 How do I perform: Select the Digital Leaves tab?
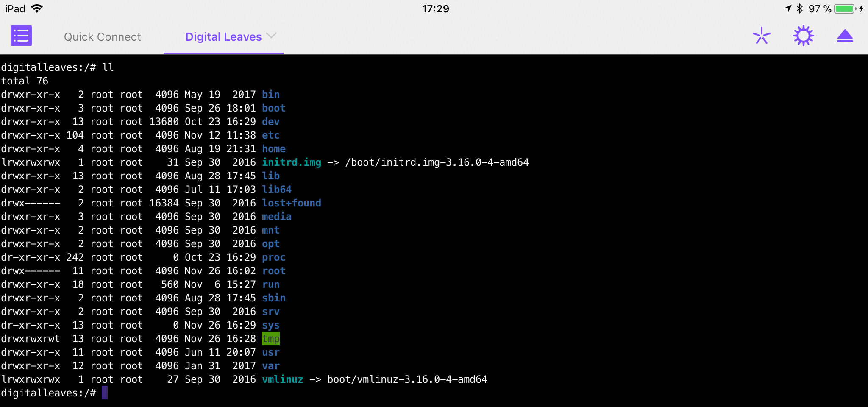(223, 37)
